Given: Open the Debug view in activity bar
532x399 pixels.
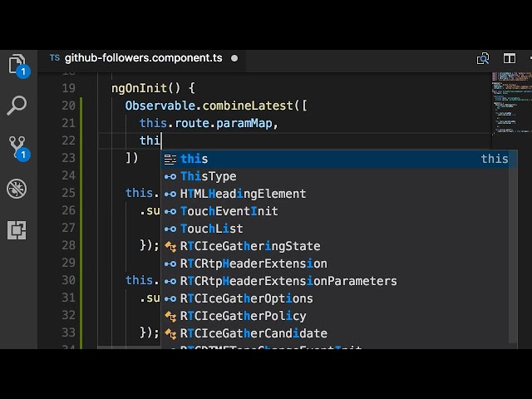Looking at the screenshot, I should point(17,189).
